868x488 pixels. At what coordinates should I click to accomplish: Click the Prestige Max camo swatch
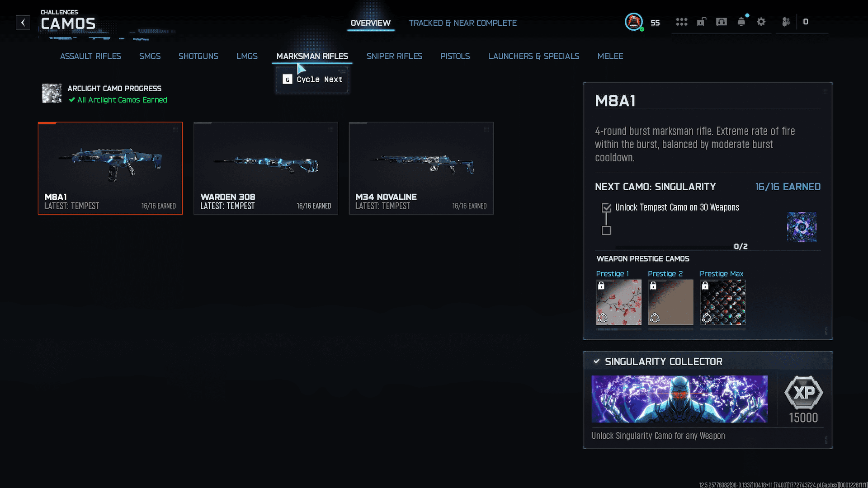722,302
